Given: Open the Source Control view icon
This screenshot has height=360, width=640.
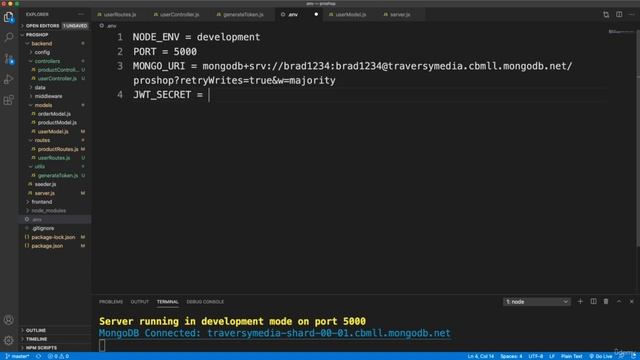Looking at the screenshot, I should [x=9, y=59].
